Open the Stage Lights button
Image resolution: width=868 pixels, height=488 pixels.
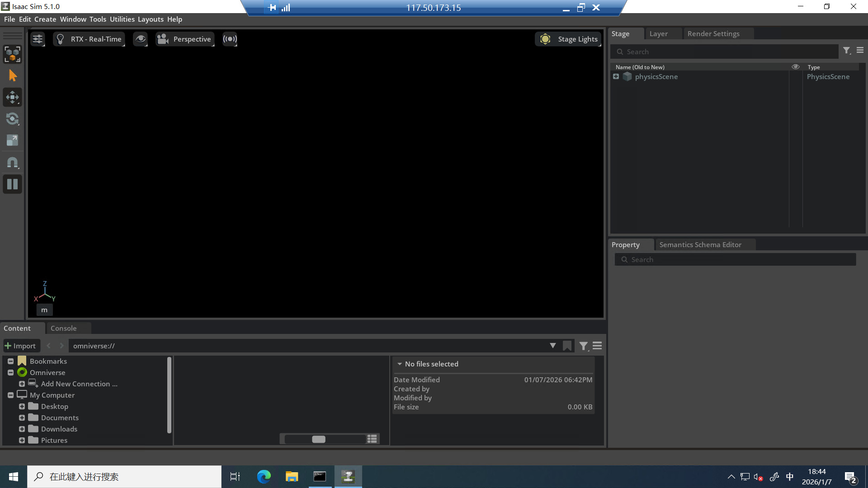point(568,39)
